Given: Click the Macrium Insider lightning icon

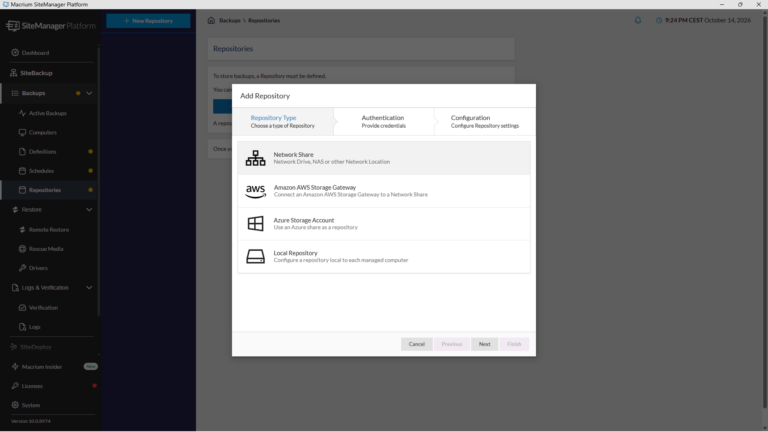Looking at the screenshot, I should pos(15,366).
